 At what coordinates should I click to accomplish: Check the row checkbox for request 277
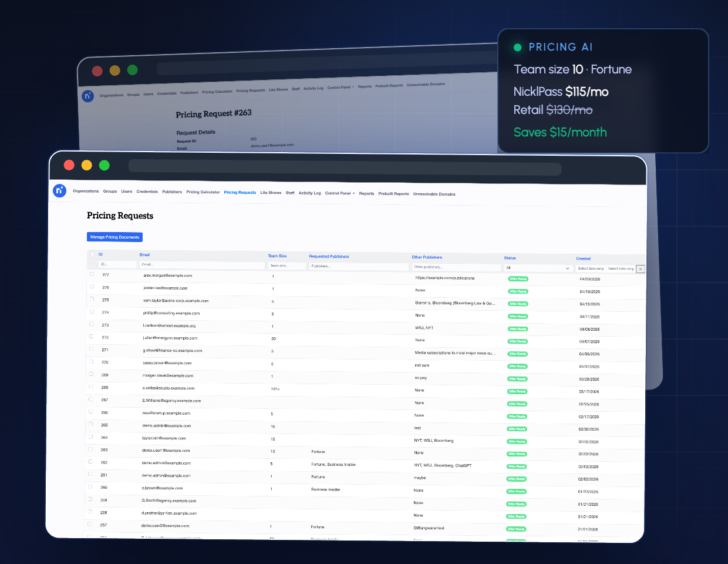tap(92, 274)
